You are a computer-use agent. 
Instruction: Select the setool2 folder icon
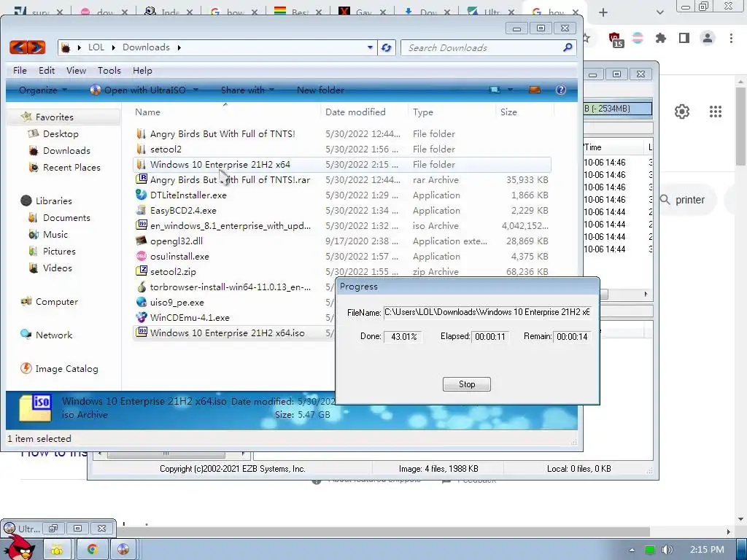click(141, 149)
